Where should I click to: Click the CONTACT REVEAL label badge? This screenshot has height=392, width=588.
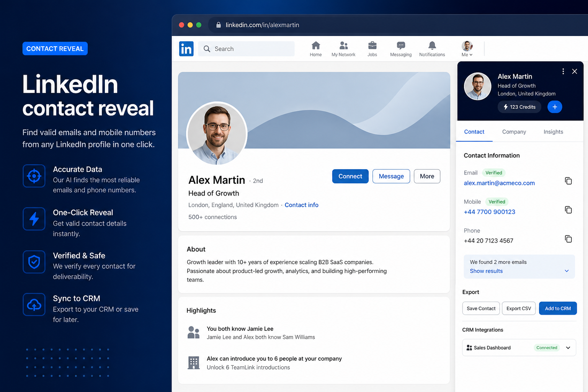point(55,49)
